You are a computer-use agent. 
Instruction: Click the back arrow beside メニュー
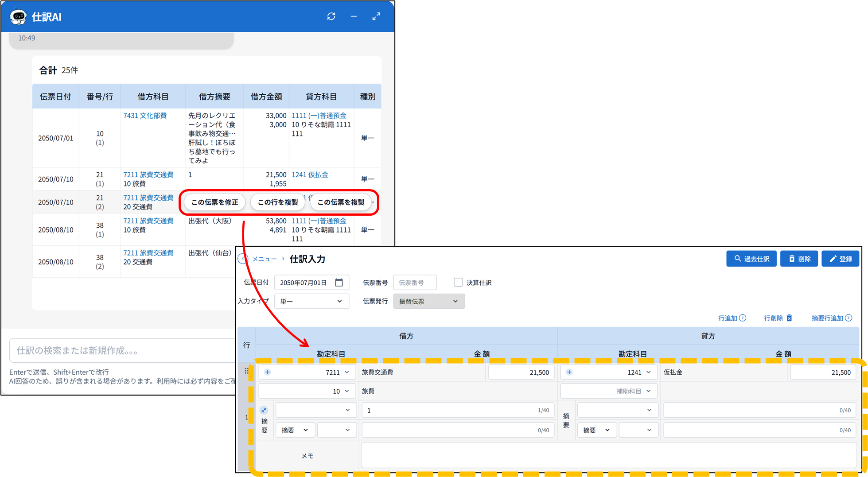click(242, 259)
